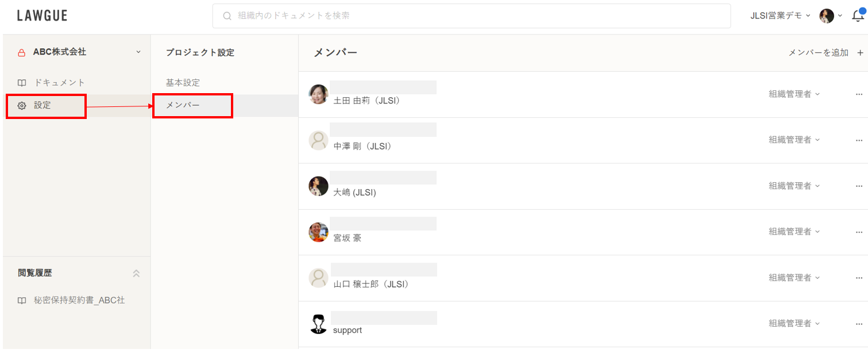Open more options for 中澤 剛
This screenshot has width=868, height=353.
point(859,140)
